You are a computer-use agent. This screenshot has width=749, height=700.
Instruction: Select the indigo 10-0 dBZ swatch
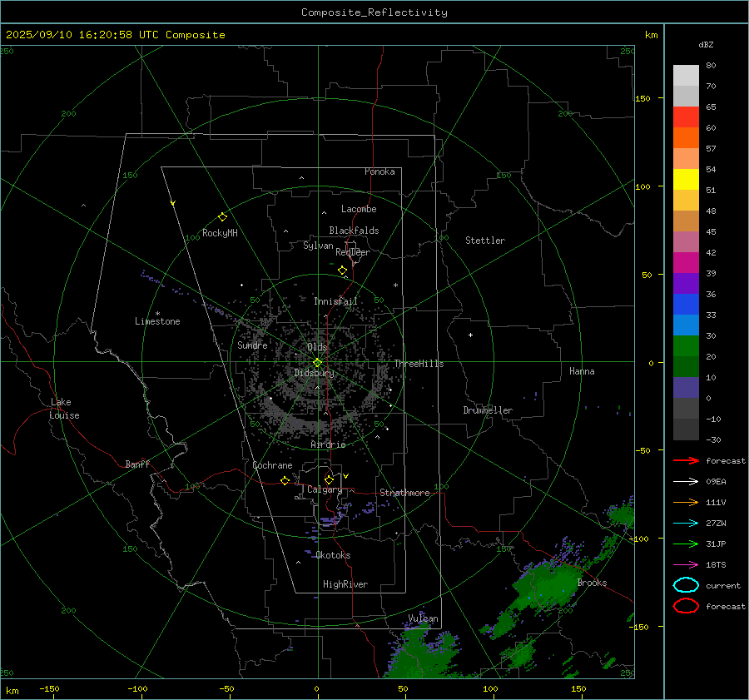(x=686, y=388)
